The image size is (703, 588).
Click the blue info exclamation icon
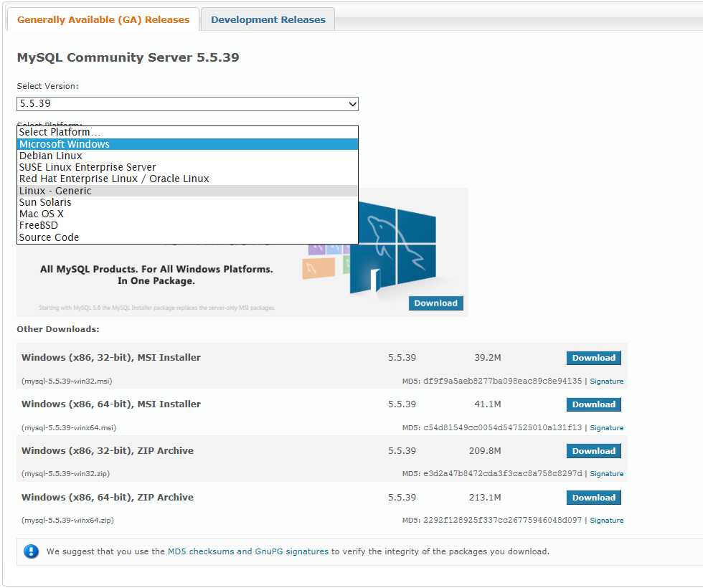pos(31,551)
